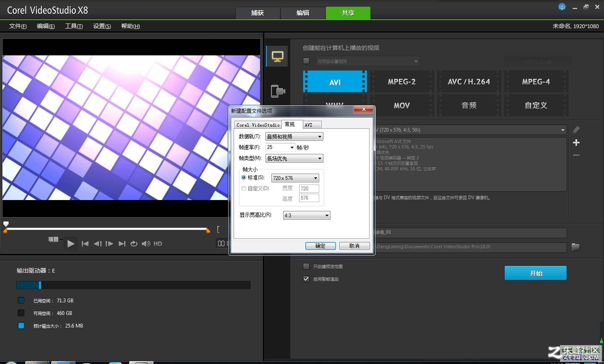The height and width of the screenshot is (364, 604).
Task: Choose the AVC / H.264 format tile
Action: (469, 82)
